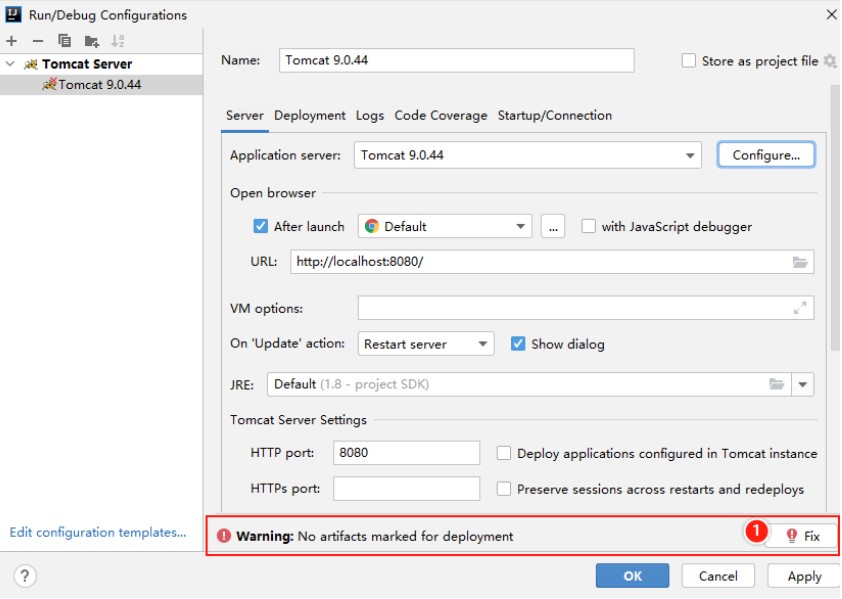Enable with JavaScript debugger checkbox
842x599 pixels.
(589, 226)
